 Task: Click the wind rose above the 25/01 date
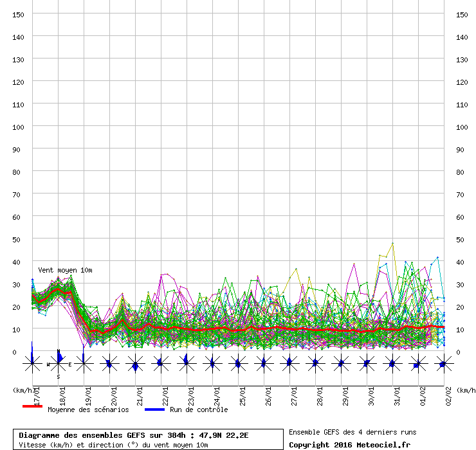click(x=238, y=364)
